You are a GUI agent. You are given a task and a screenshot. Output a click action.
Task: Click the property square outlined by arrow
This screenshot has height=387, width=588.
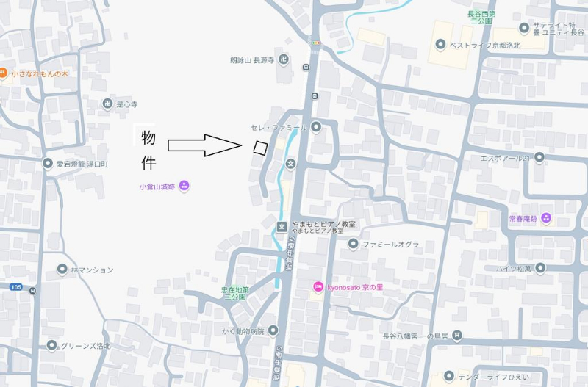point(260,148)
